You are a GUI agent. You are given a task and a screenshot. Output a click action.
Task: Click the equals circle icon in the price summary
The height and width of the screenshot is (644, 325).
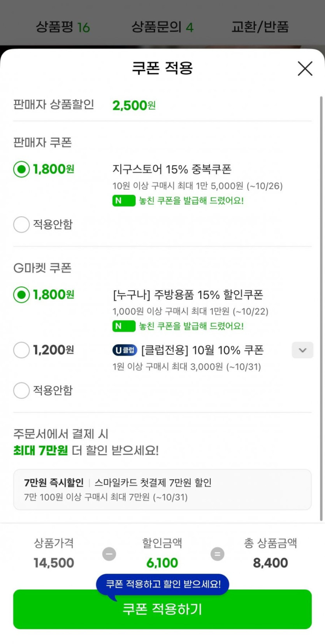217,553
